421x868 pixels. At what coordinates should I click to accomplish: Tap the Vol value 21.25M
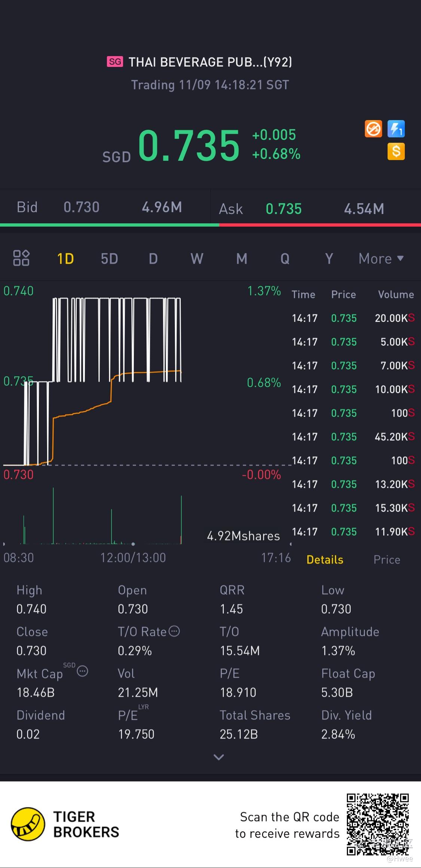click(138, 693)
